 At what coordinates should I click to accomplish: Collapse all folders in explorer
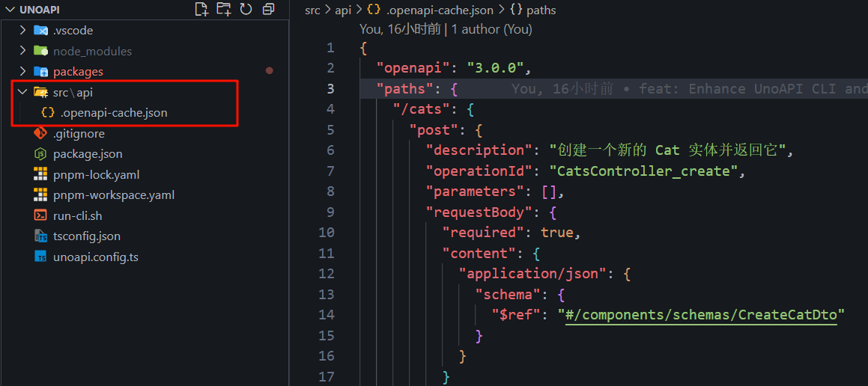click(268, 10)
